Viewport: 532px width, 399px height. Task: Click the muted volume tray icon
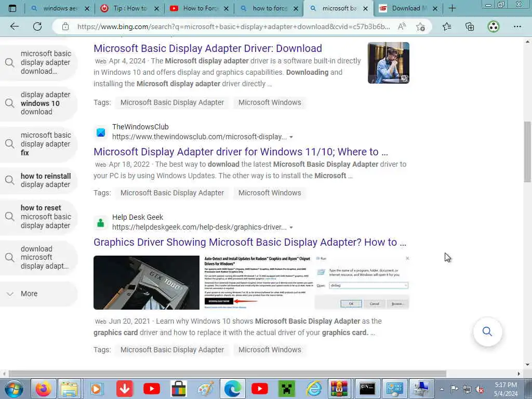click(x=480, y=390)
